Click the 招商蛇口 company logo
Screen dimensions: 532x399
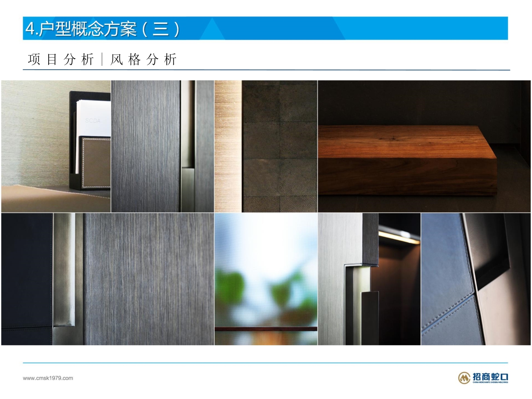click(x=483, y=377)
